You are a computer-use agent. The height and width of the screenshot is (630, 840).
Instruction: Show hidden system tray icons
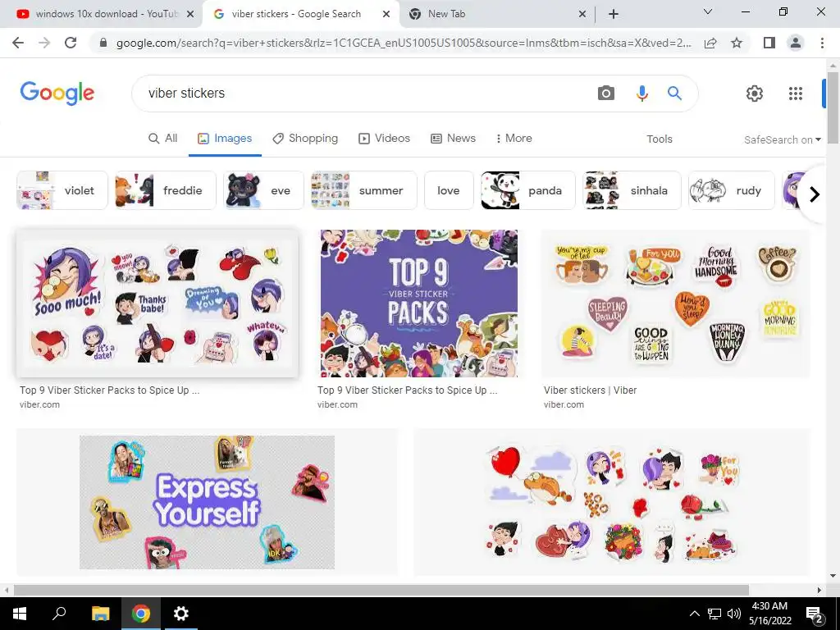click(x=694, y=614)
